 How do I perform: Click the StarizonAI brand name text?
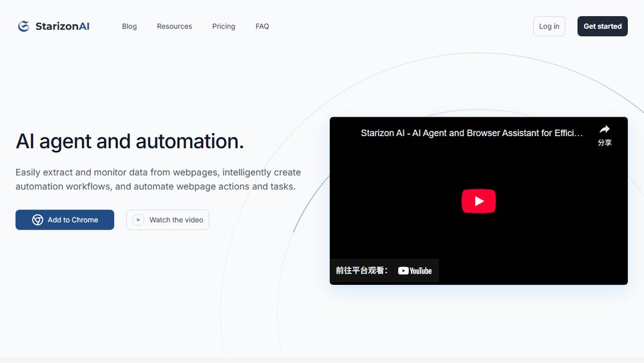[62, 26]
